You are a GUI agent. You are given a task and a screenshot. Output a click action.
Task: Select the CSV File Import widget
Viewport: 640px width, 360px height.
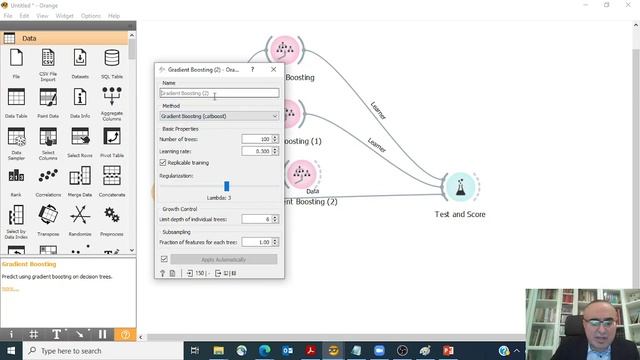(x=48, y=64)
